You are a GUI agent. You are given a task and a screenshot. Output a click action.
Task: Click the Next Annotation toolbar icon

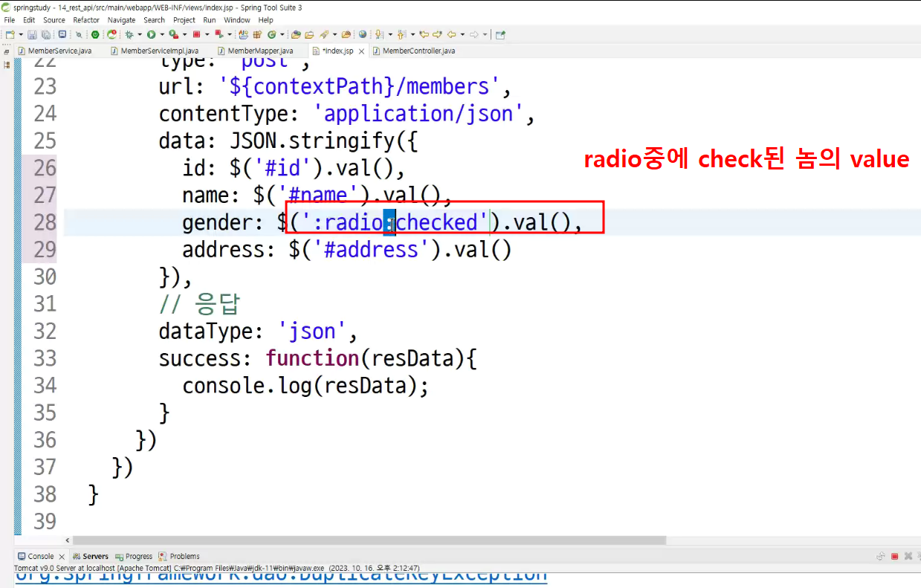[x=379, y=34]
